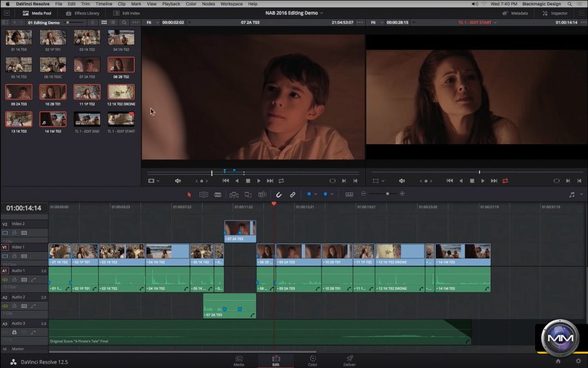Toggle loop playback in timeline viewer
Viewport: 588px width, 368px height.
tap(505, 181)
